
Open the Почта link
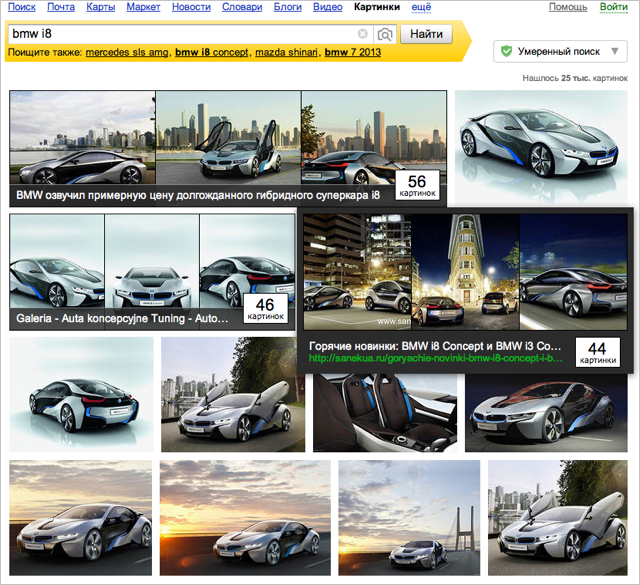click(x=61, y=7)
